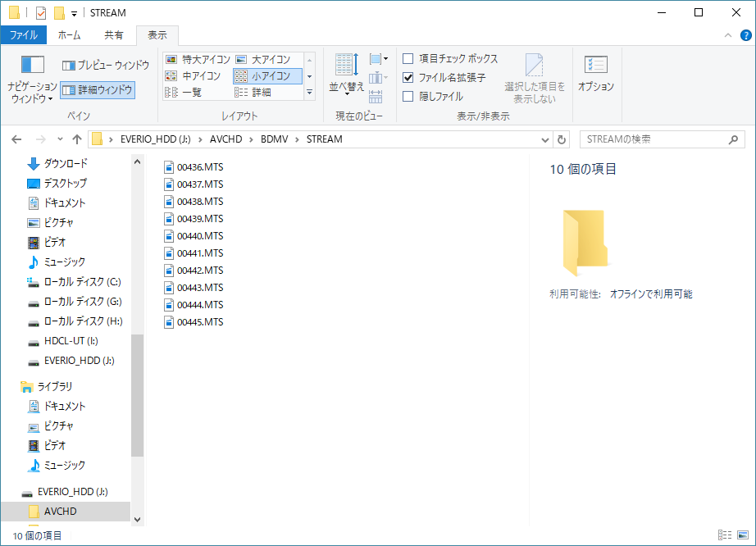Select file 00437.MTS
Viewport: 756px width, 546px height.
194,184
